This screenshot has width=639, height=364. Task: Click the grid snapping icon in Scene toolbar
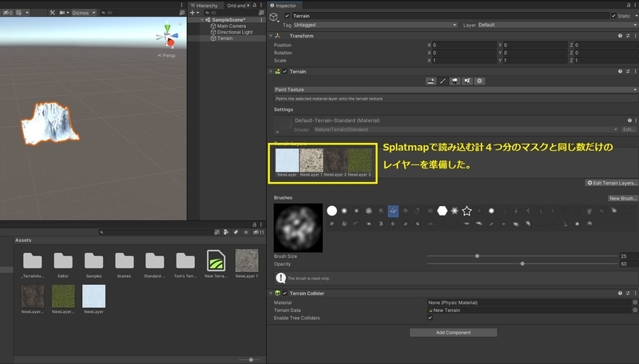(18, 13)
